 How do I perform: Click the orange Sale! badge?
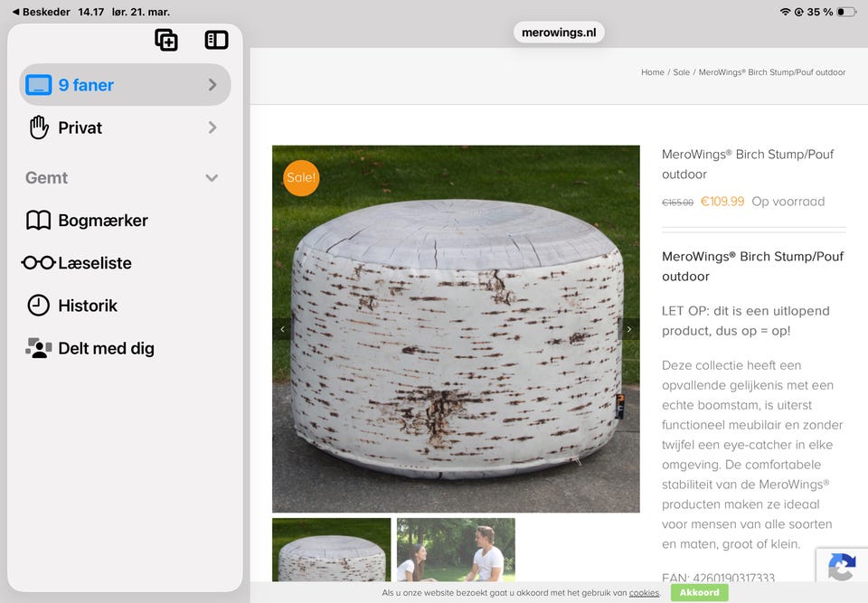pos(301,178)
